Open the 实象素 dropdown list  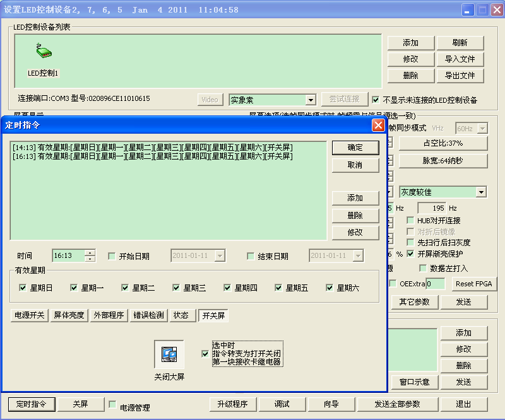[310, 100]
